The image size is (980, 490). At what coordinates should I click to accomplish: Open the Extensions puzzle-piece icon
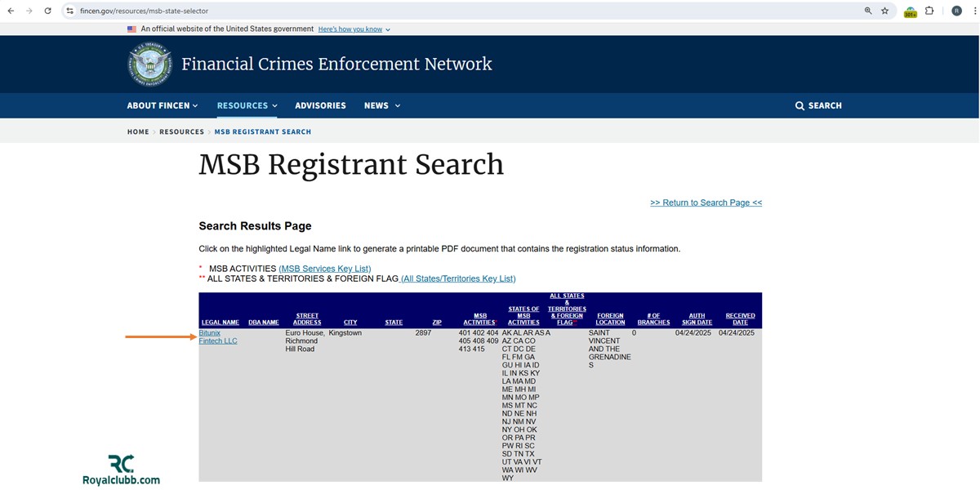(929, 11)
